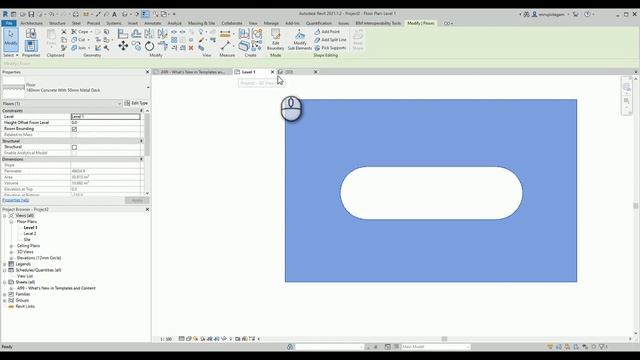Expand the Families node
The width and height of the screenshot is (640, 360).
(5, 294)
